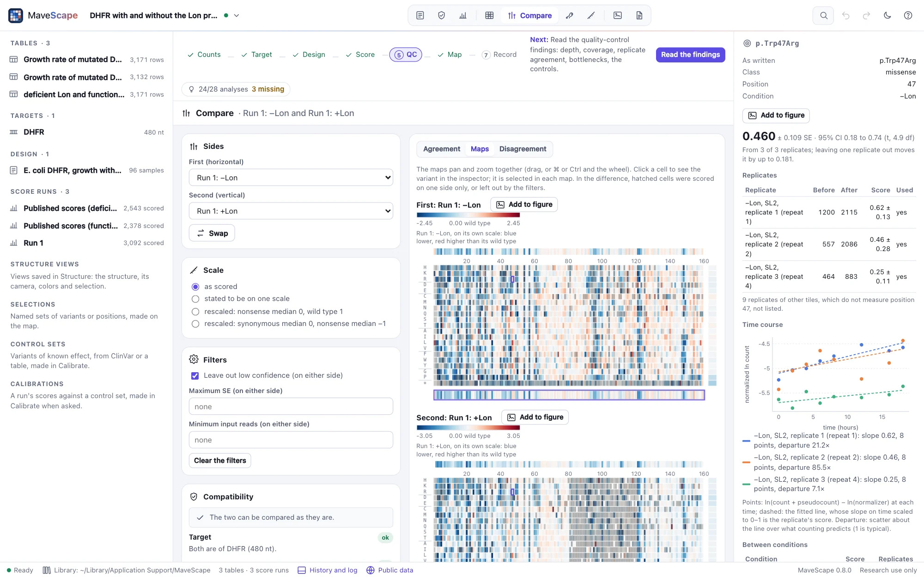The image size is (924, 578).
Task: Open the Second (vertical) run dropdown
Action: tap(291, 211)
